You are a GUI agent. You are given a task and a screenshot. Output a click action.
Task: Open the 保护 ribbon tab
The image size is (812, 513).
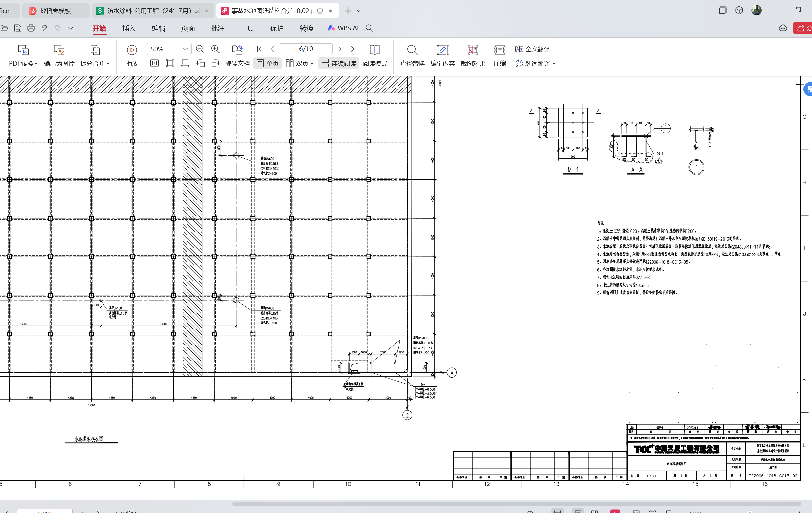click(277, 28)
